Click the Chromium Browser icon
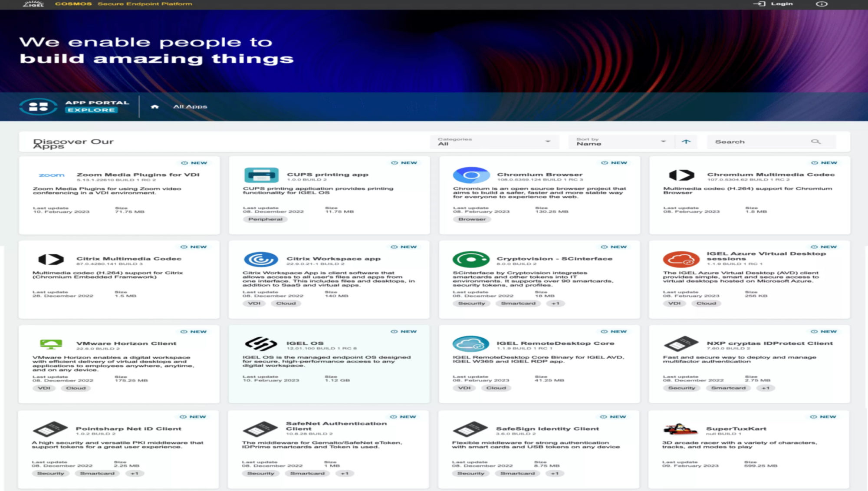 pos(471,175)
